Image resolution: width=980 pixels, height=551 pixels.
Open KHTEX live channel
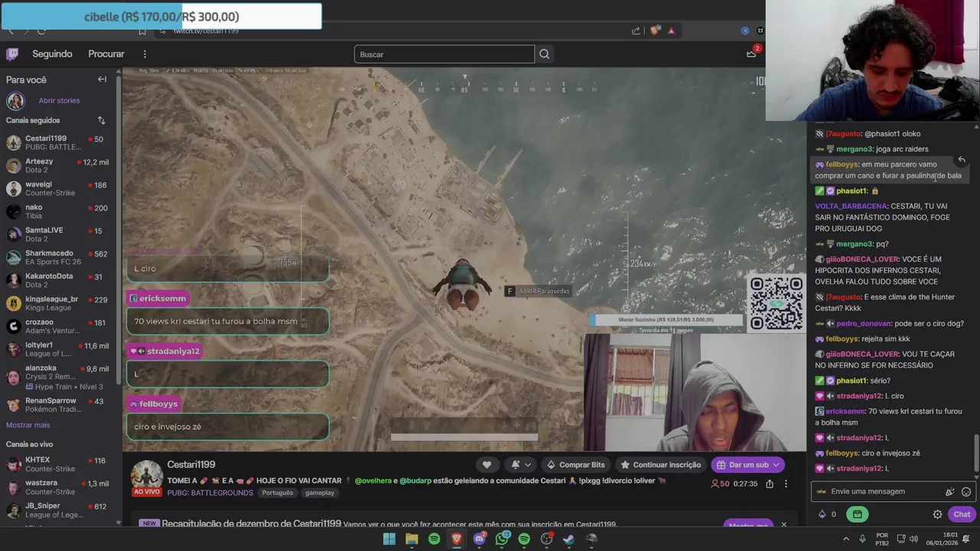57,464
